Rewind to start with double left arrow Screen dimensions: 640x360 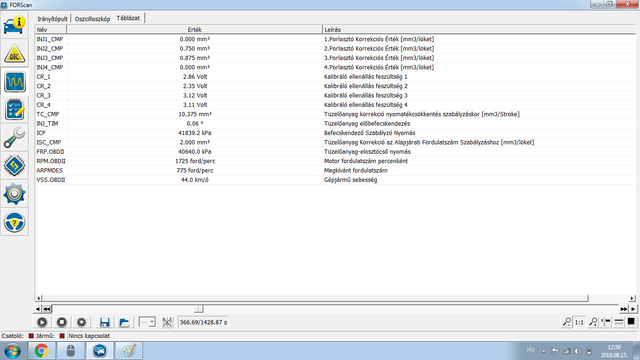[x=47, y=309]
